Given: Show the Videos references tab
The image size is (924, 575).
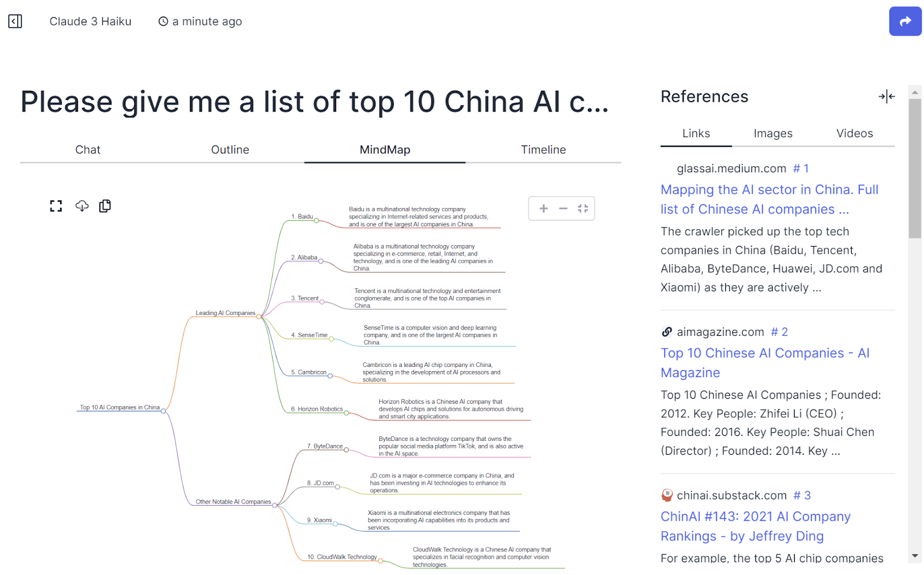Looking at the screenshot, I should (855, 133).
